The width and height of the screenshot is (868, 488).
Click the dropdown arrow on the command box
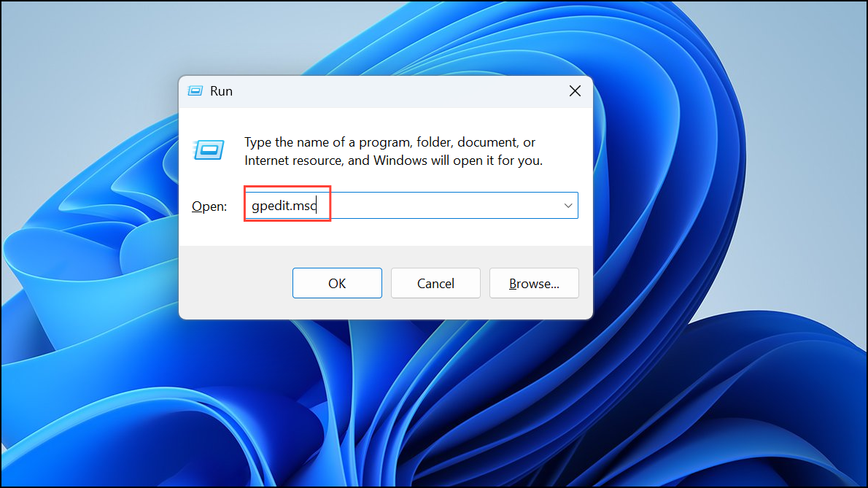point(567,205)
